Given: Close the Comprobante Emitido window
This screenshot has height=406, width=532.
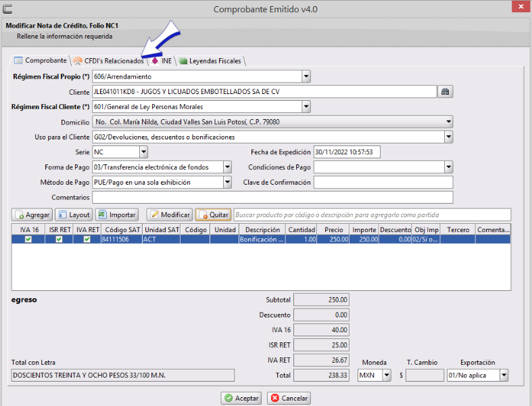Looking at the screenshot, I should pos(521,7).
